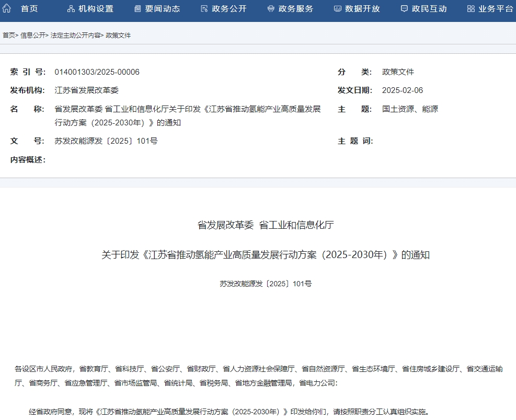Open the 首页 navigation menu item
This screenshot has height=420, width=516.
click(x=29, y=8)
